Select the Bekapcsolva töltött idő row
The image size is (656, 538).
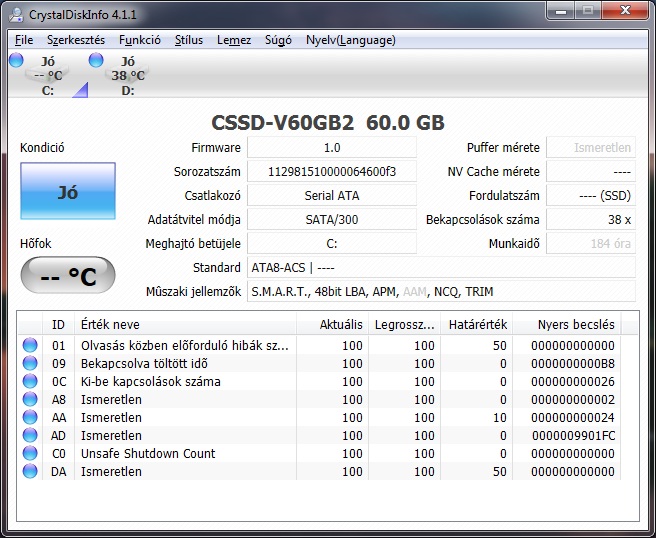[319, 363]
